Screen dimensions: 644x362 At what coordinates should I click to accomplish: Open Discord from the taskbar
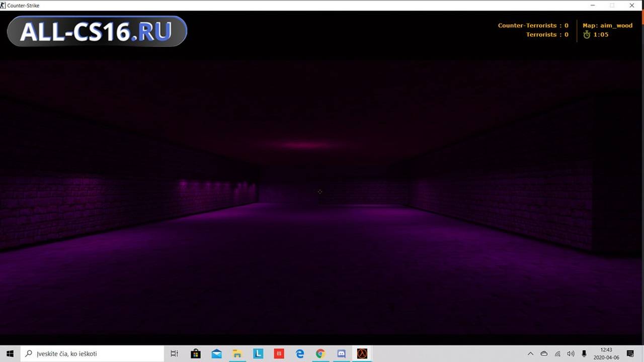(x=341, y=353)
